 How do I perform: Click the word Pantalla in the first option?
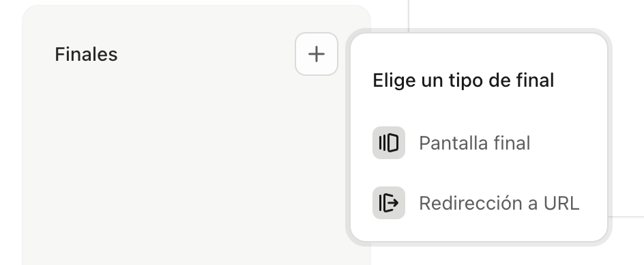tap(454, 143)
